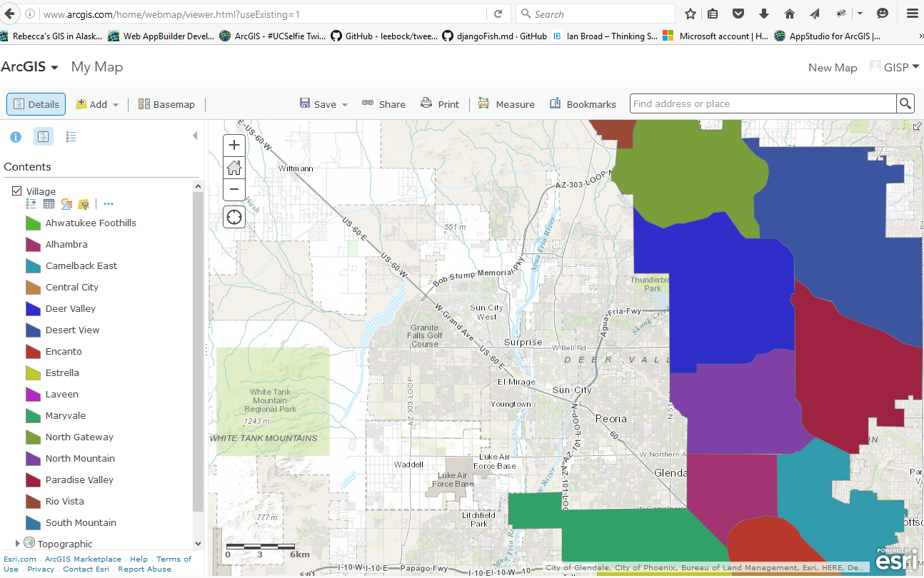Open the GISP account dropdown

tap(894, 67)
